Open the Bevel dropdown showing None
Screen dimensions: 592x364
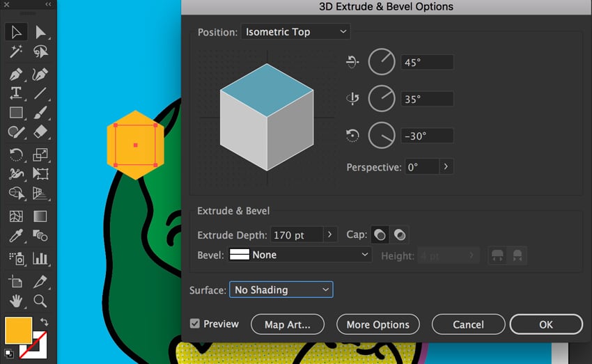299,255
